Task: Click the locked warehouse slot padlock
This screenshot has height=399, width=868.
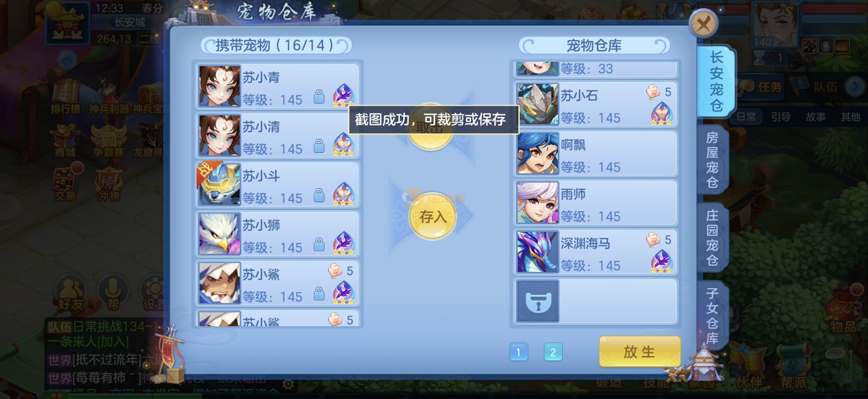Action: click(x=538, y=301)
